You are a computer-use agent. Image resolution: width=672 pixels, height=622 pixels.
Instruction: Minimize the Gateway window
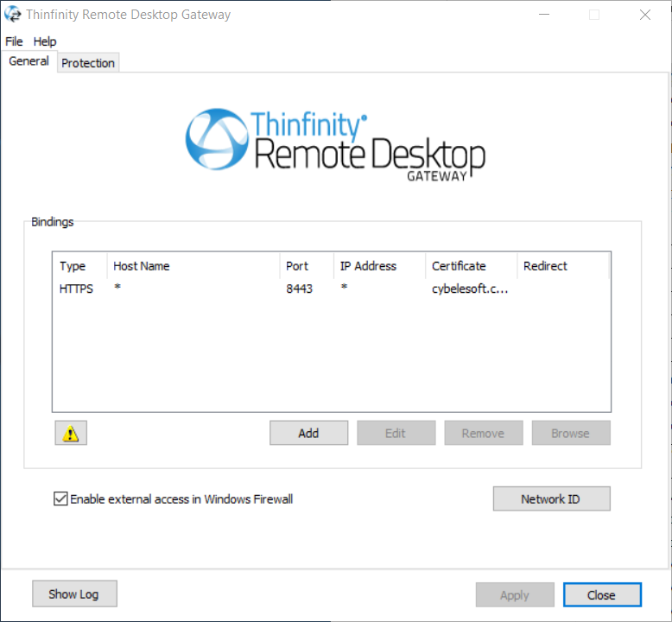[x=544, y=15]
